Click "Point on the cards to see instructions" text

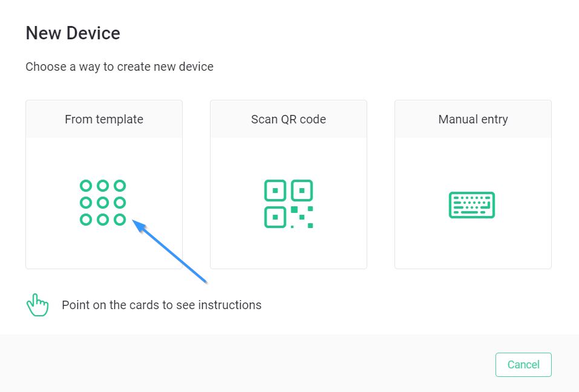162,305
